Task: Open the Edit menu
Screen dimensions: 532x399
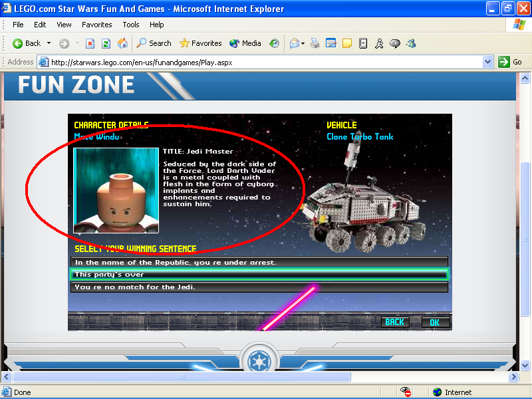Action: pos(40,25)
